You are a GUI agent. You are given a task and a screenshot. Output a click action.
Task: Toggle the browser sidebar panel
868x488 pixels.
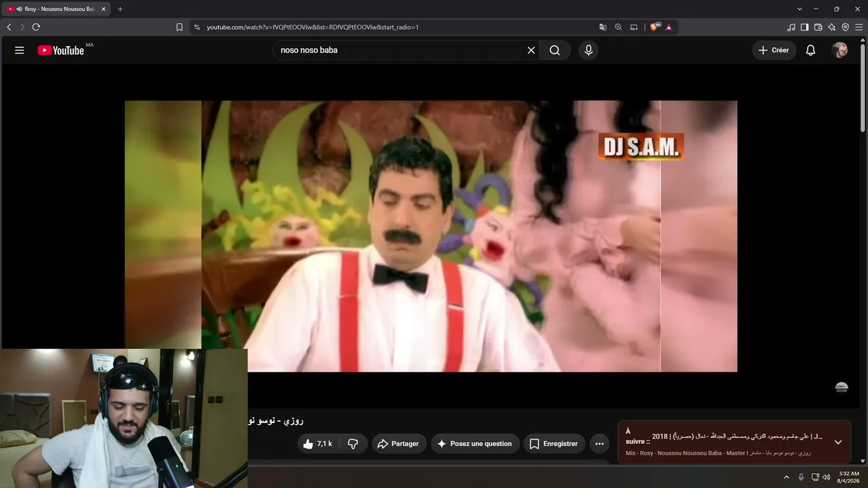805,27
